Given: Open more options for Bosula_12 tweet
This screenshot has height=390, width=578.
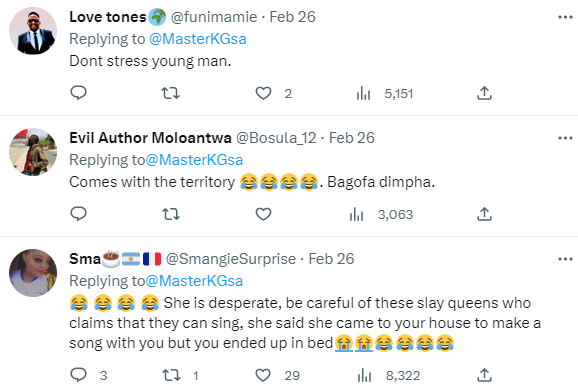Looking at the screenshot, I should (x=565, y=138).
